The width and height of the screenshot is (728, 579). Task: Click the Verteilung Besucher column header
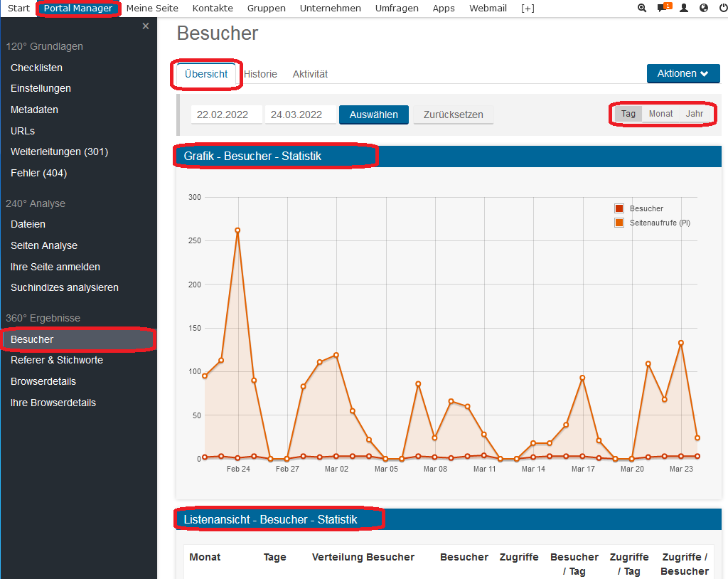[x=363, y=557]
